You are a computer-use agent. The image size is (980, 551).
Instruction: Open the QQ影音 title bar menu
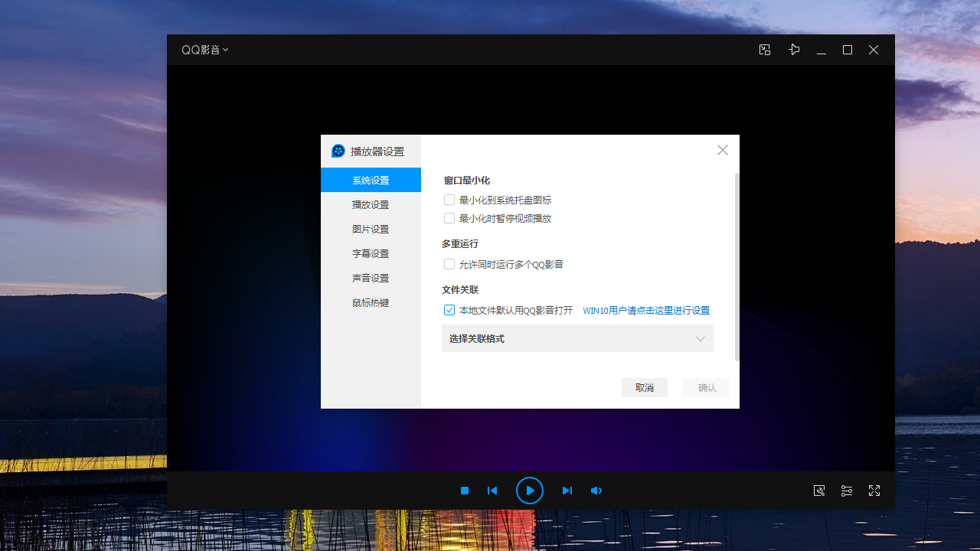pos(205,49)
